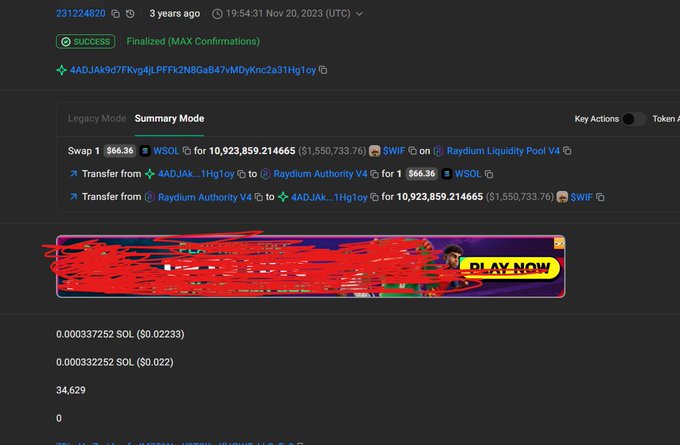Image resolution: width=680 pixels, height=445 pixels.
Task: Open WSOL token link in Swap row
Action: click(x=166, y=151)
